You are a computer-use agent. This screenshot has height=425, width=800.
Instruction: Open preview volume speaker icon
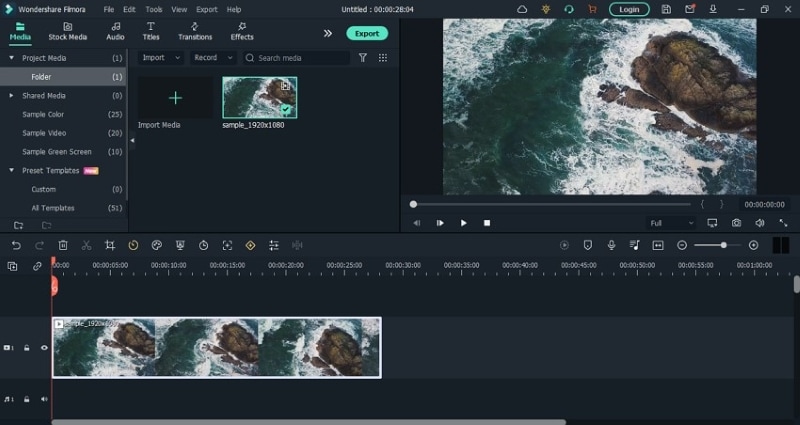[x=760, y=223]
